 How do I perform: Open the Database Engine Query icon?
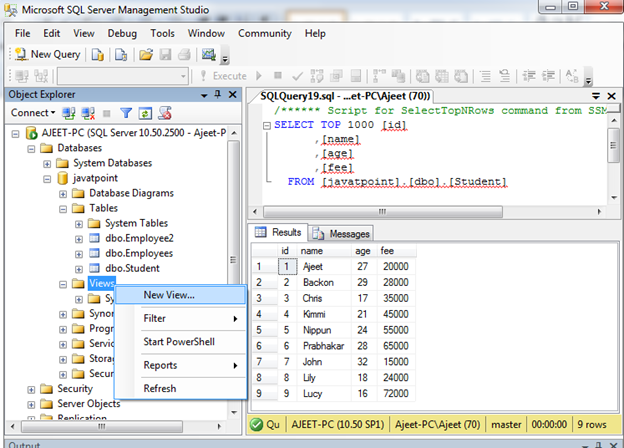click(98, 55)
